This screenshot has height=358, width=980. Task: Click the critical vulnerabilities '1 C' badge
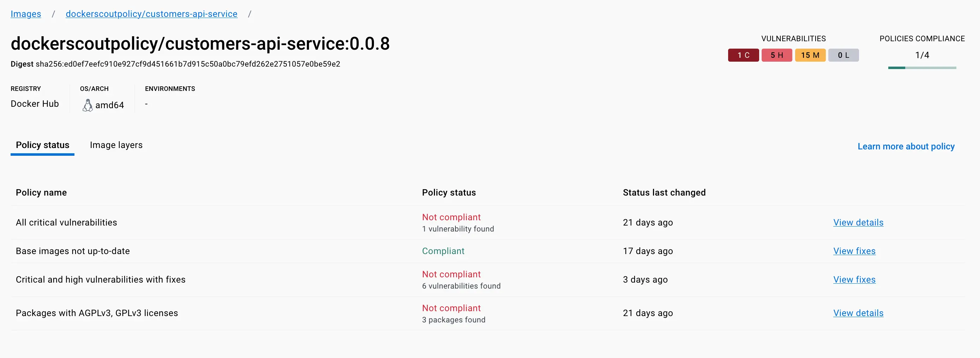point(743,55)
